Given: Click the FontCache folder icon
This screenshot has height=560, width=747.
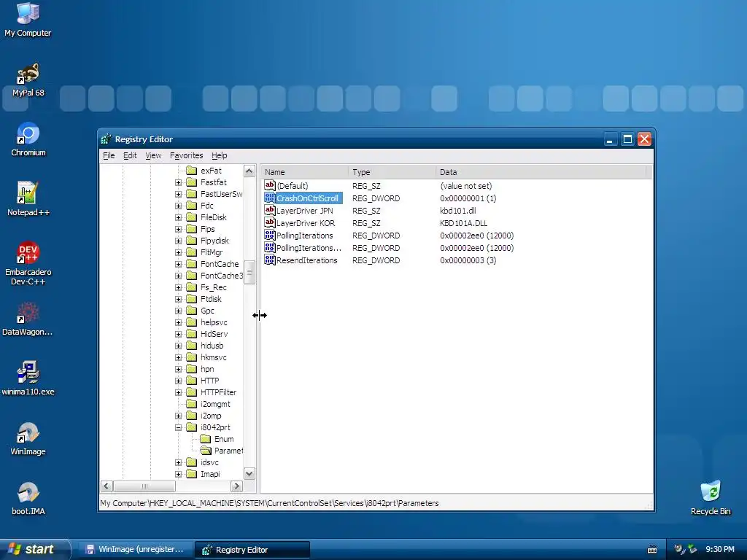Looking at the screenshot, I should pos(192,264).
